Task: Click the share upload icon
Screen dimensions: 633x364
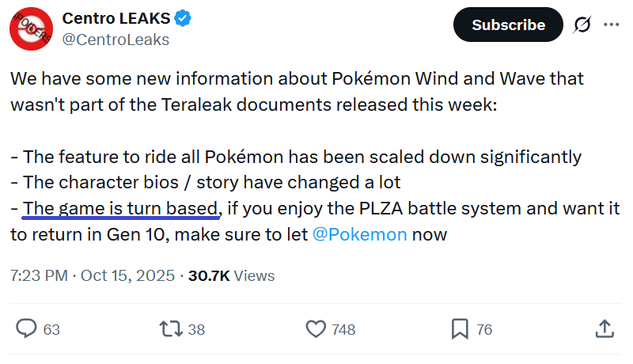Action: 604,328
